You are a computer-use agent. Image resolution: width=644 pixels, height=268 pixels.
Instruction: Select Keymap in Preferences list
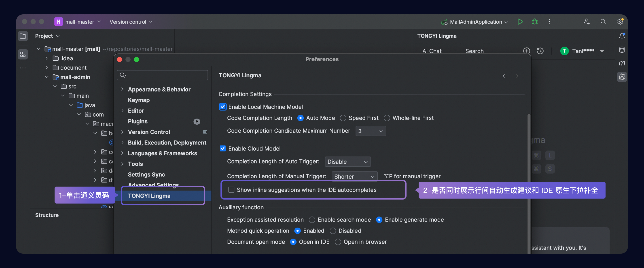pos(139,100)
